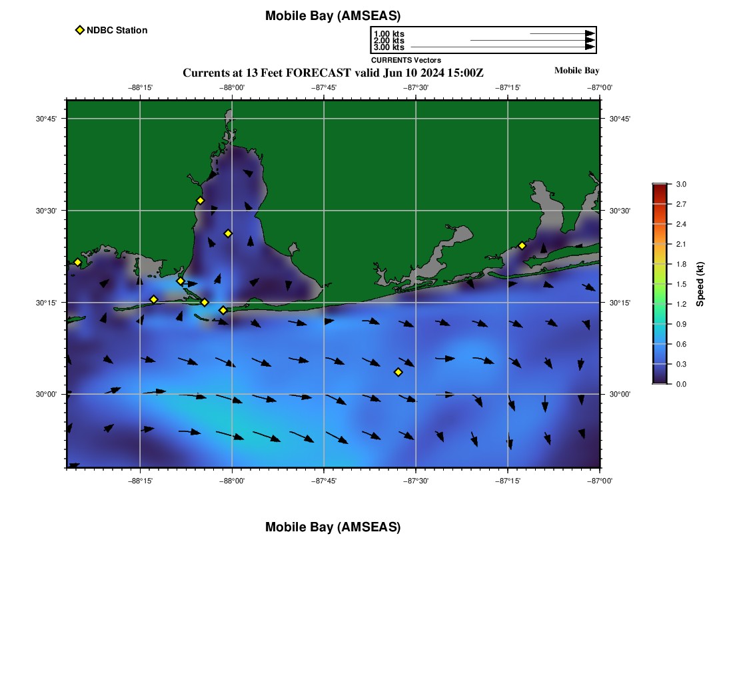This screenshot has width=733, height=700.
Task: Click the 'Speed (kt)' colorbar label
Action: point(700,284)
